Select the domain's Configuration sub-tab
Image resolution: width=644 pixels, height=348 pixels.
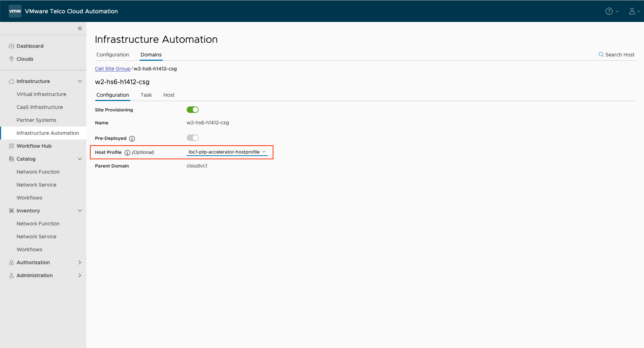click(113, 95)
